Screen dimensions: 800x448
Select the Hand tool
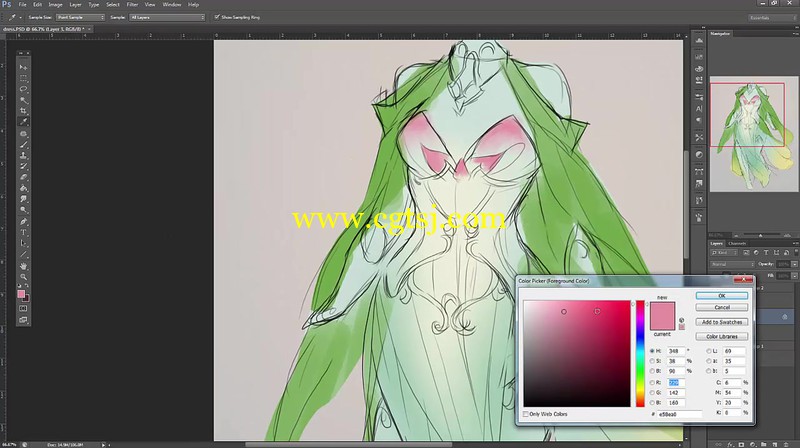point(23,266)
